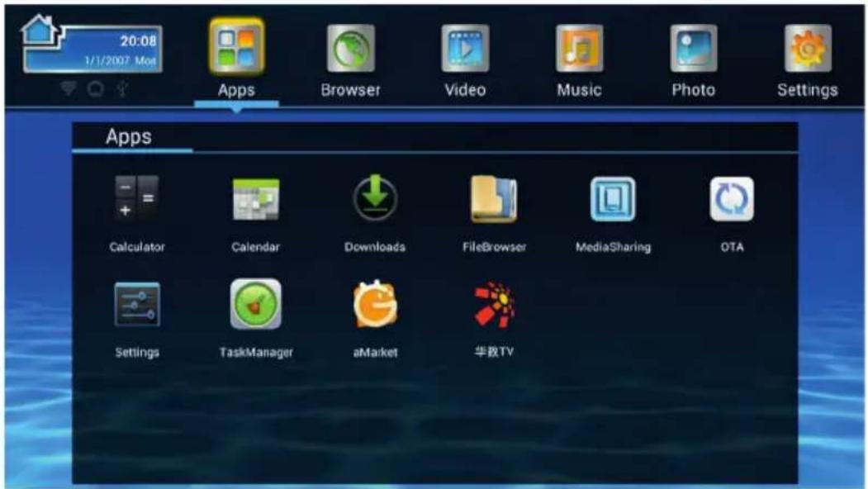The height and width of the screenshot is (489, 868).
Task: Click the OTA label text
Action: pos(732,247)
